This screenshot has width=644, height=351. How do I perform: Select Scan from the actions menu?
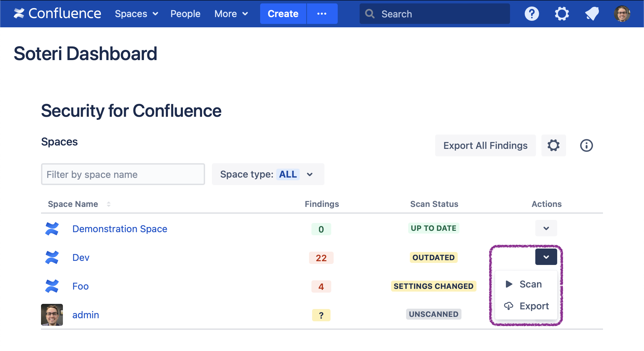[530, 284]
